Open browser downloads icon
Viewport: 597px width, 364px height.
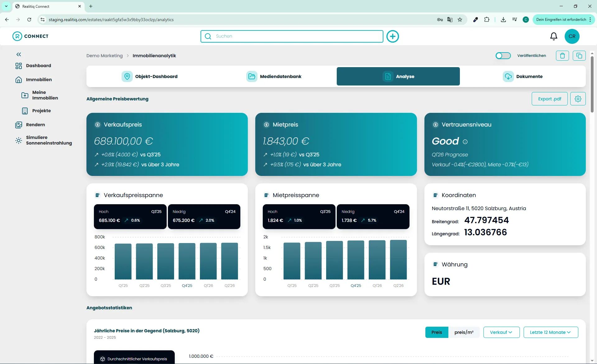coord(503,20)
